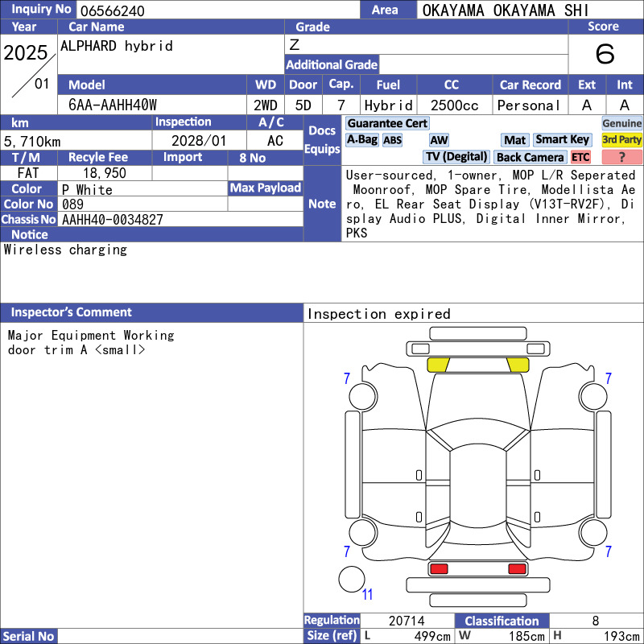The image size is (644, 644).
Task: Click the model code 6AA-AAHH40W
Action: 112,105
